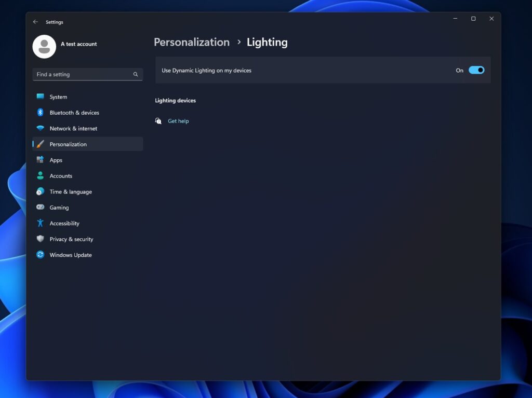Open the Get help link
The width and height of the screenshot is (532, 398).
pyautogui.click(x=178, y=120)
